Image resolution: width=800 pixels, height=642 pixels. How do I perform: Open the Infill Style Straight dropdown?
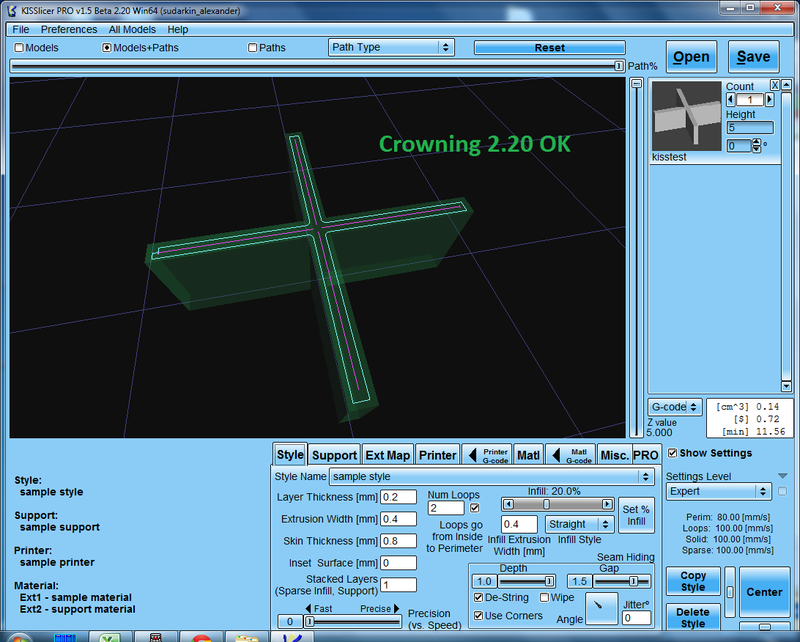pyautogui.click(x=579, y=524)
